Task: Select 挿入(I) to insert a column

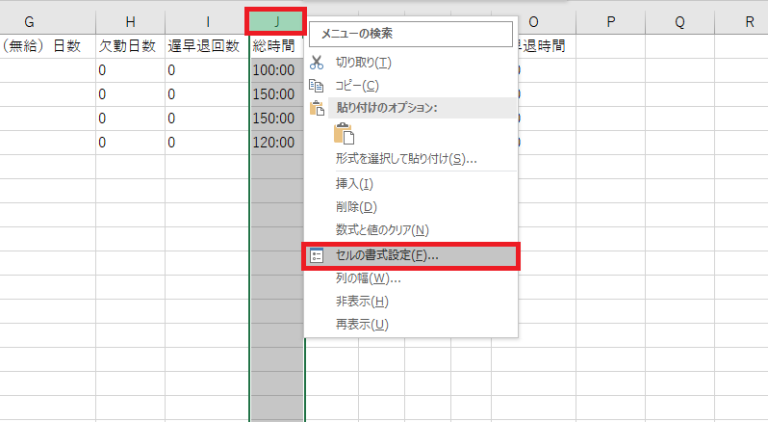Action: [x=354, y=184]
